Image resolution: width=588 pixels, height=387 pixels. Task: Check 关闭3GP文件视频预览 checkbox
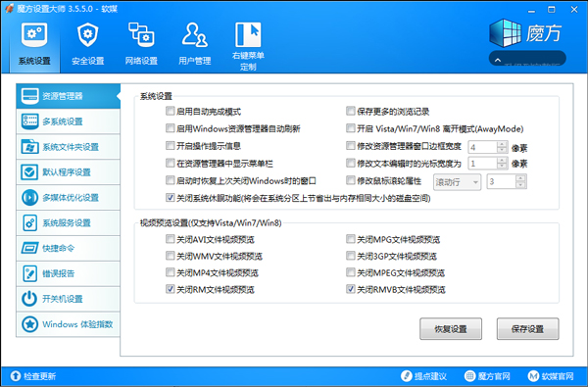click(x=350, y=256)
